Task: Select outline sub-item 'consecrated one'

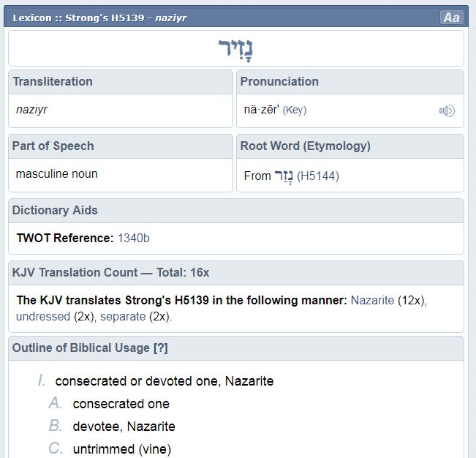Action: point(121,404)
